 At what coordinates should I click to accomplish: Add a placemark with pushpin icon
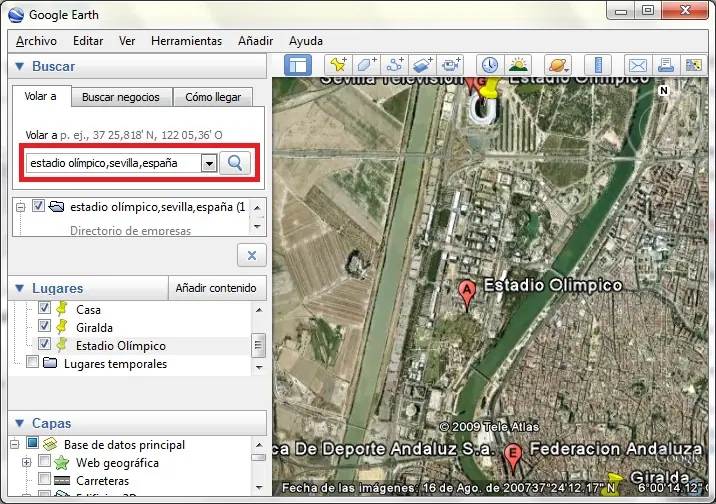point(338,65)
